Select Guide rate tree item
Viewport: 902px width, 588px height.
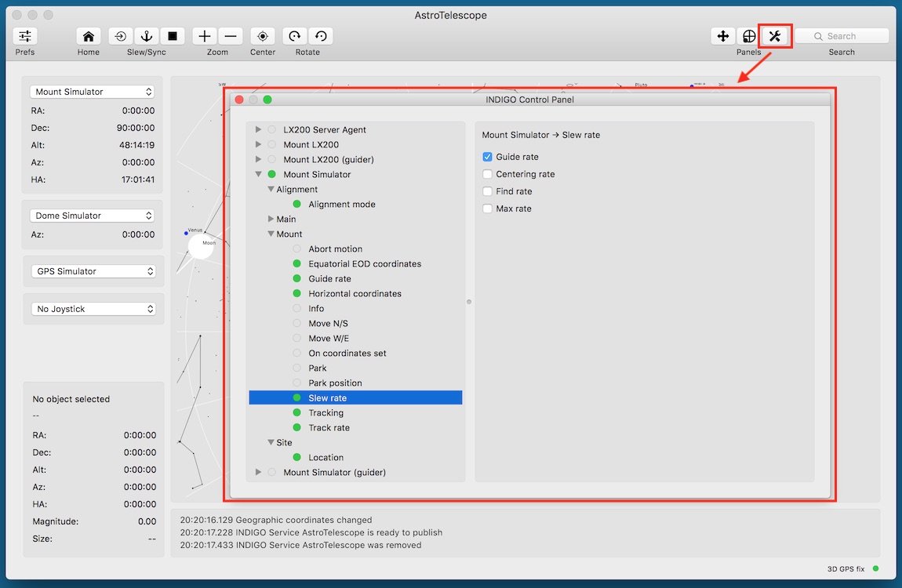pyautogui.click(x=329, y=279)
